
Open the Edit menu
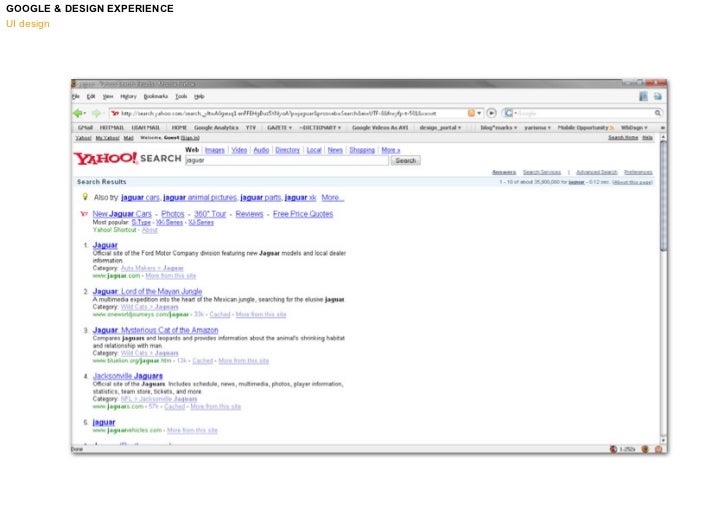pyautogui.click(x=91, y=97)
